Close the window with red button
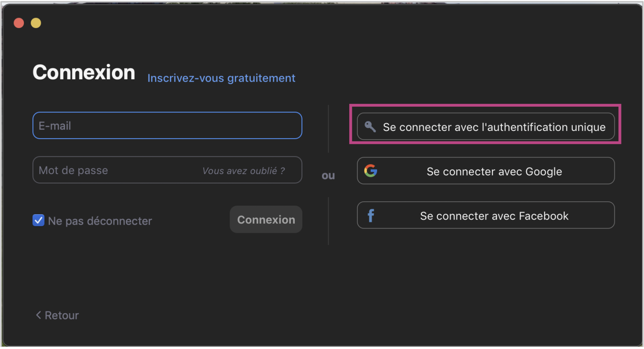Viewport: 644px width, 349px height. tap(19, 23)
